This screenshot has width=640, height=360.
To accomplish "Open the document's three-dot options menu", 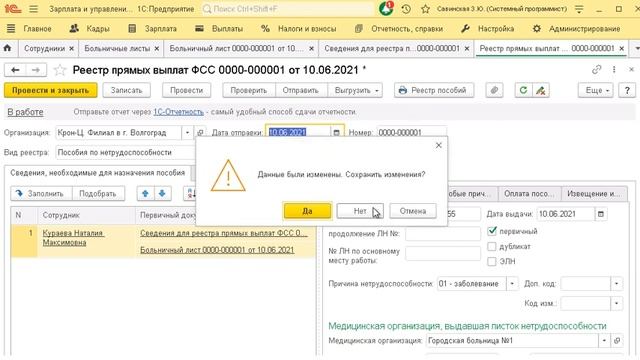I will (614, 70).
